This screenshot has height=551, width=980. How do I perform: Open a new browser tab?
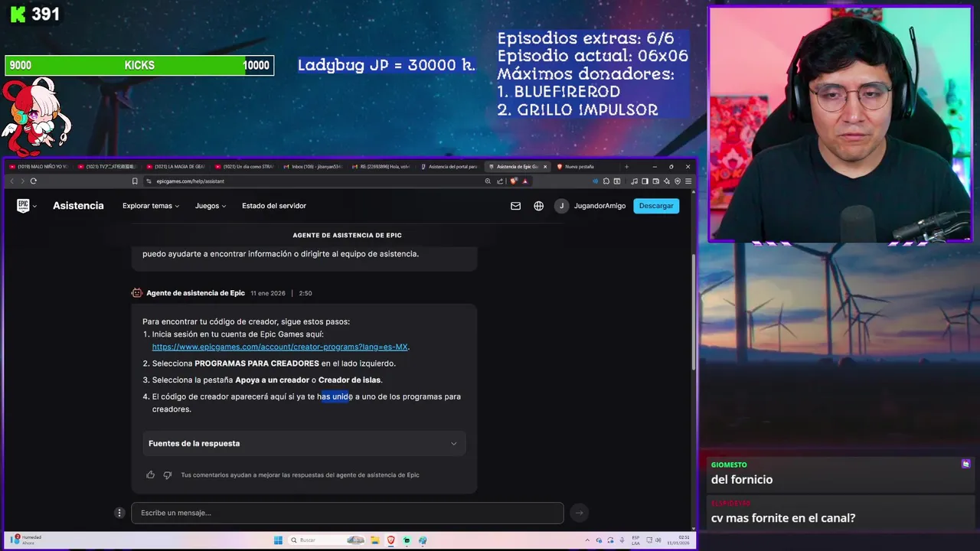pyautogui.click(x=626, y=166)
